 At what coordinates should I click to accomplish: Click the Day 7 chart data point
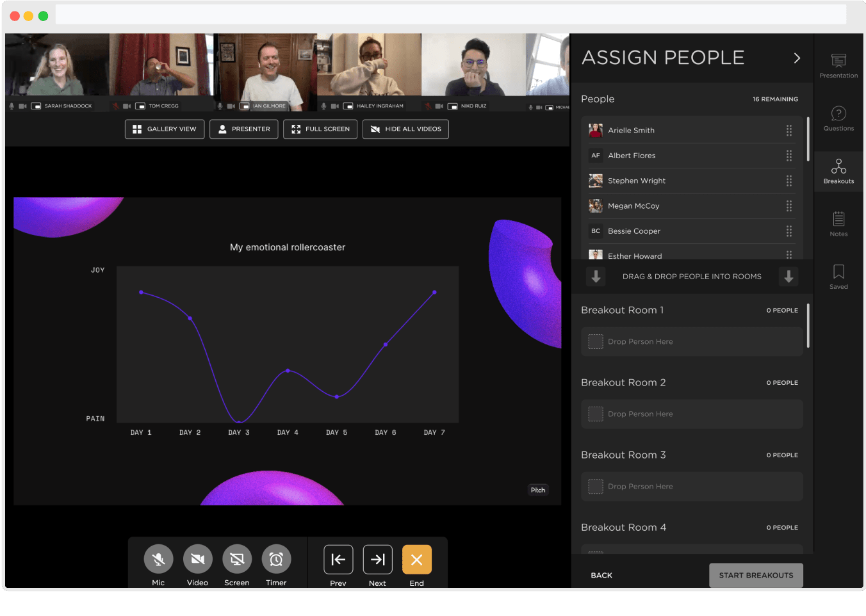(x=434, y=292)
